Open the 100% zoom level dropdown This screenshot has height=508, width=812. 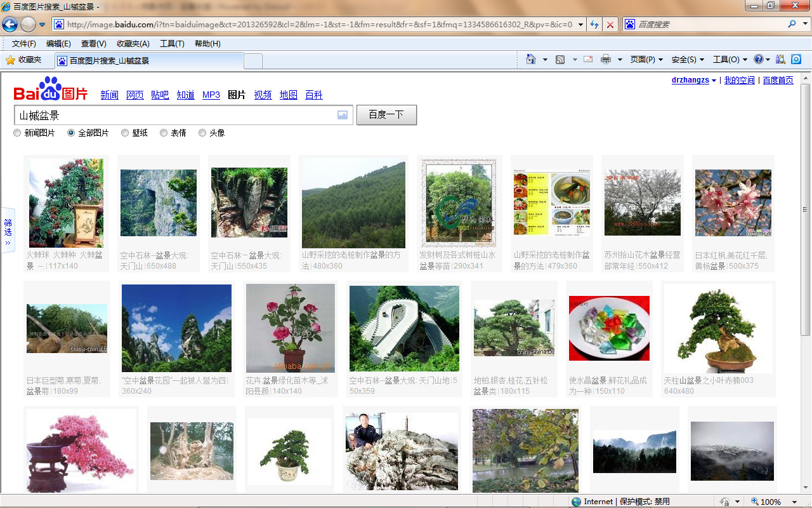[x=794, y=502]
